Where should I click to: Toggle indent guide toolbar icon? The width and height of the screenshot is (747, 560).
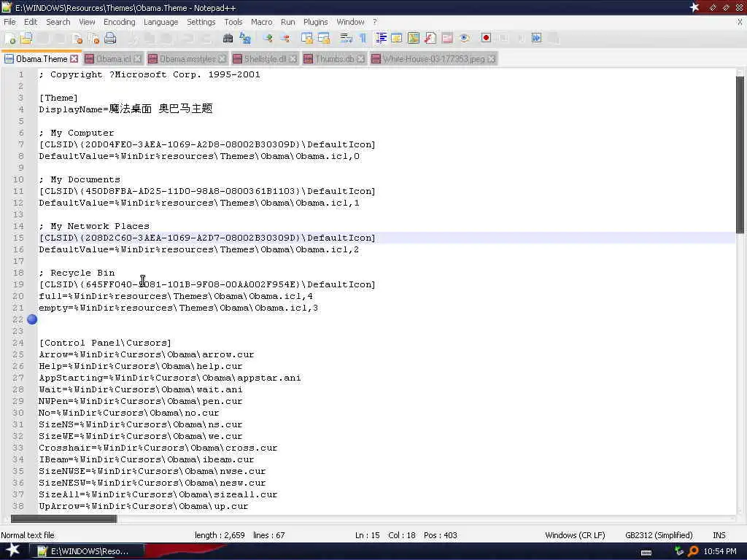[x=381, y=39]
